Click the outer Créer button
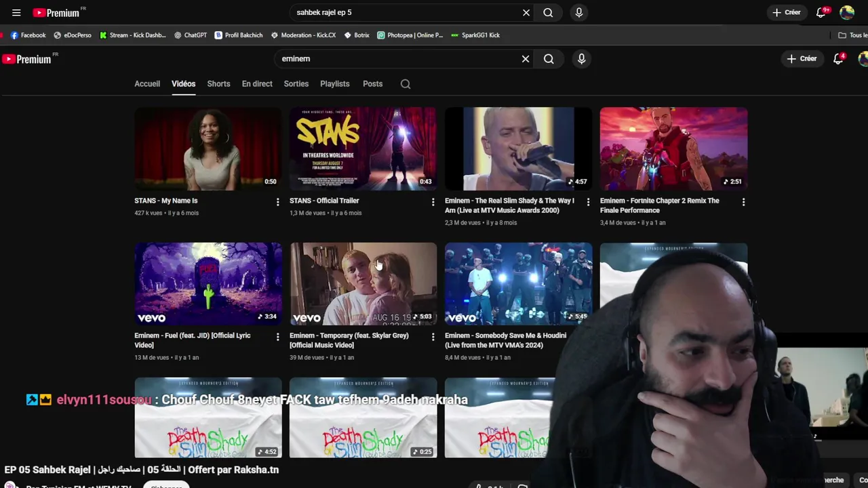Image resolution: width=868 pixels, height=488 pixels. pyautogui.click(x=786, y=12)
